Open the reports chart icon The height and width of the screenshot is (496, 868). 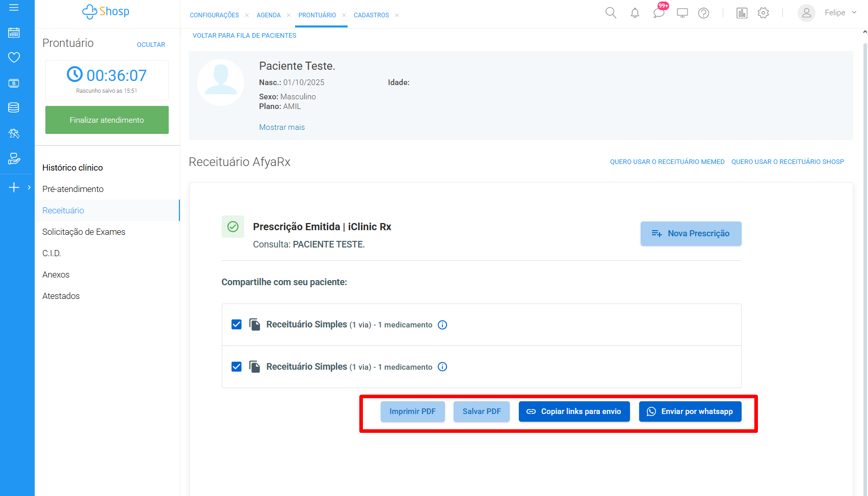pos(742,13)
